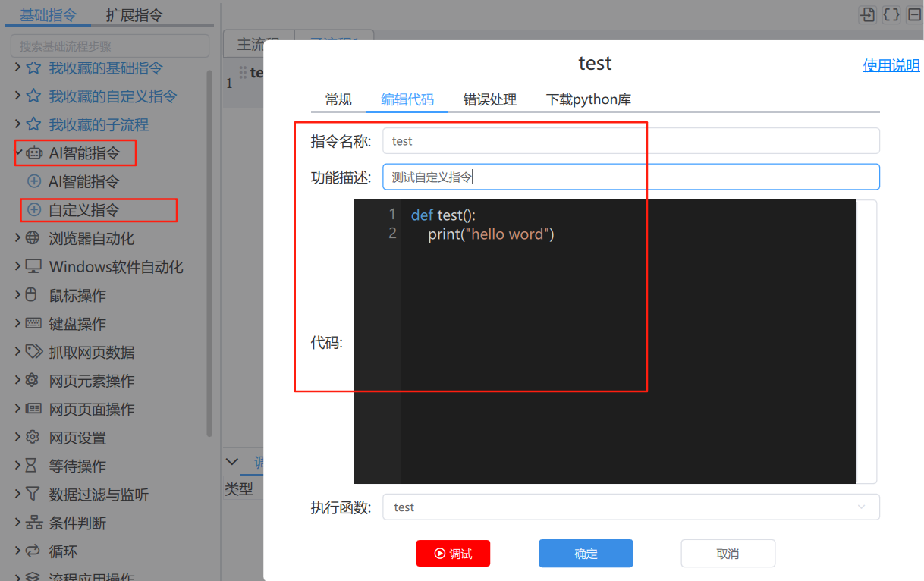
Task: Click the red 调试 button
Action: [453, 554]
